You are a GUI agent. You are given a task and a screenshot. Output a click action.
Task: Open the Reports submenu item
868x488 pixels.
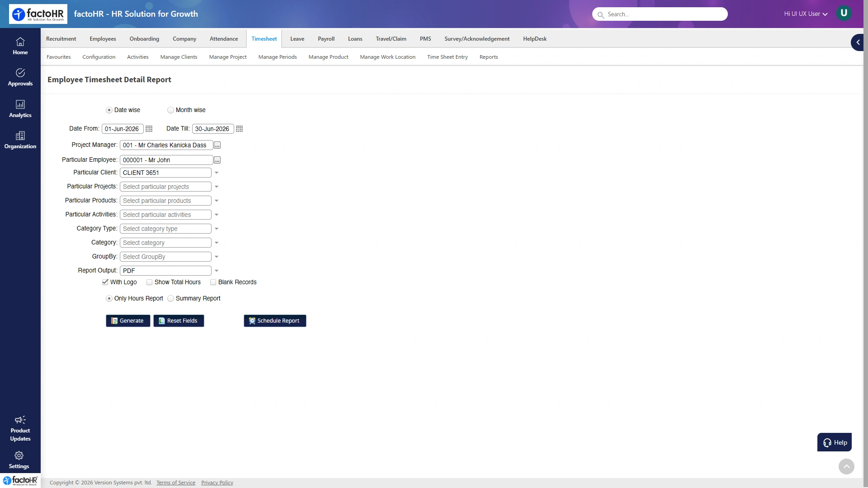(x=489, y=57)
